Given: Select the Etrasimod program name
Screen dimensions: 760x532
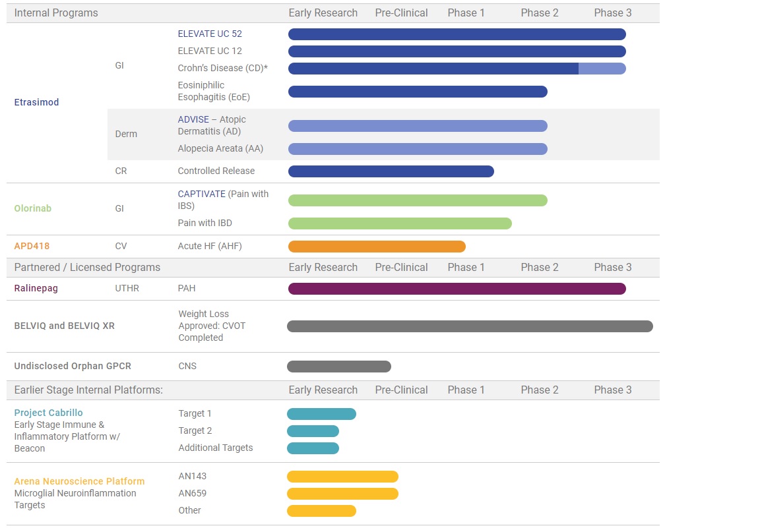Looking at the screenshot, I should (36, 102).
